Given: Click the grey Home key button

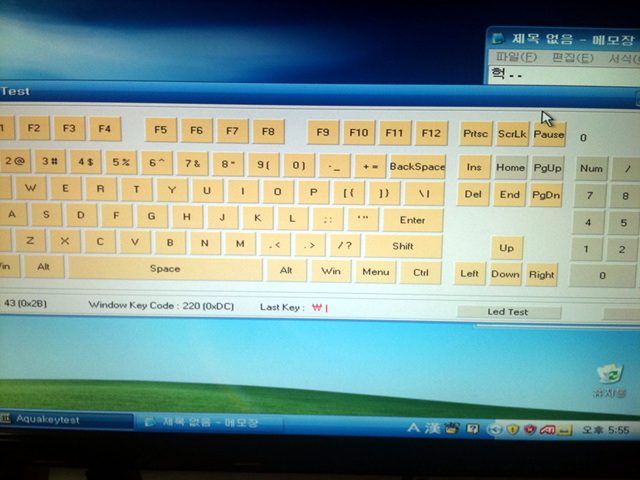Looking at the screenshot, I should [510, 167].
